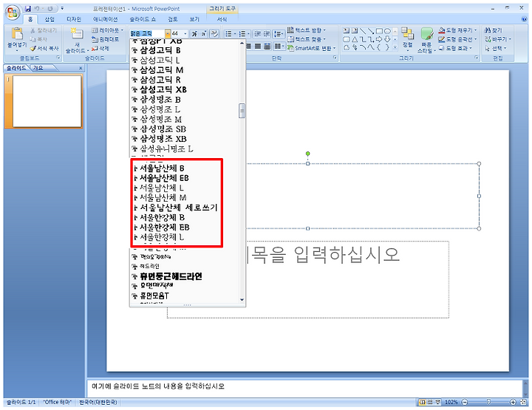This screenshot has width=532, height=410.
Task: Switch to the Outline (개요) pane tab
Action: coord(38,68)
